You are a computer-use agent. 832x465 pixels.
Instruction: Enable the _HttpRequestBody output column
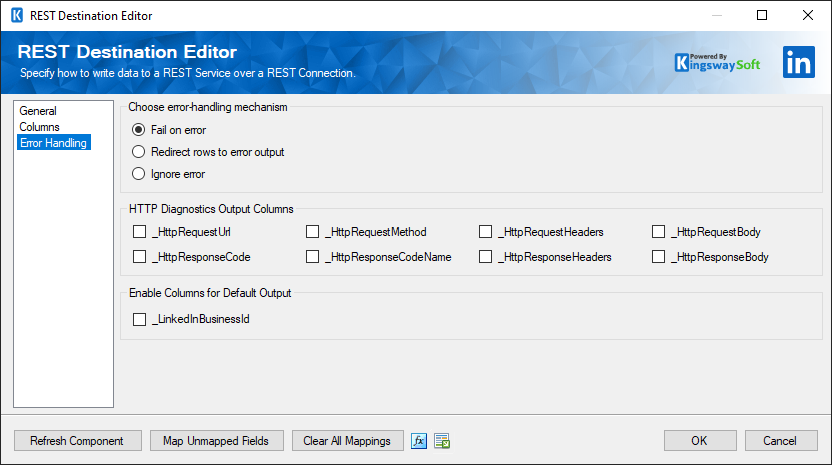pos(658,231)
